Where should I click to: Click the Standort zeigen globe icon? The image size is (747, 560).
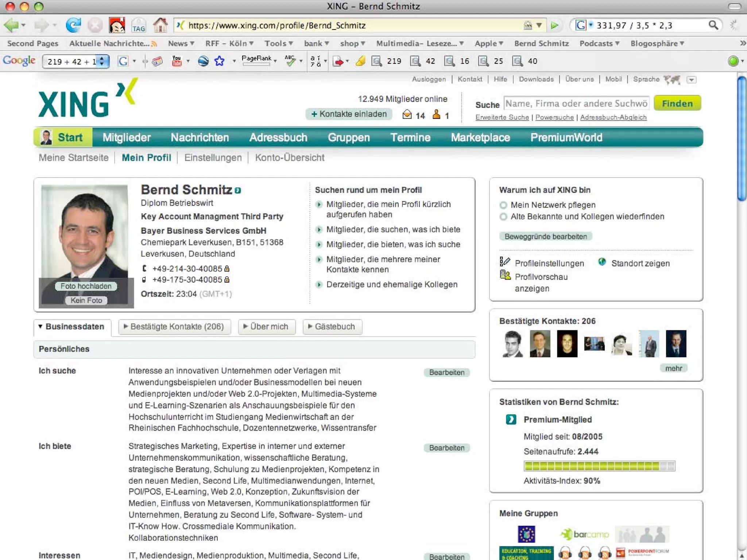click(602, 262)
